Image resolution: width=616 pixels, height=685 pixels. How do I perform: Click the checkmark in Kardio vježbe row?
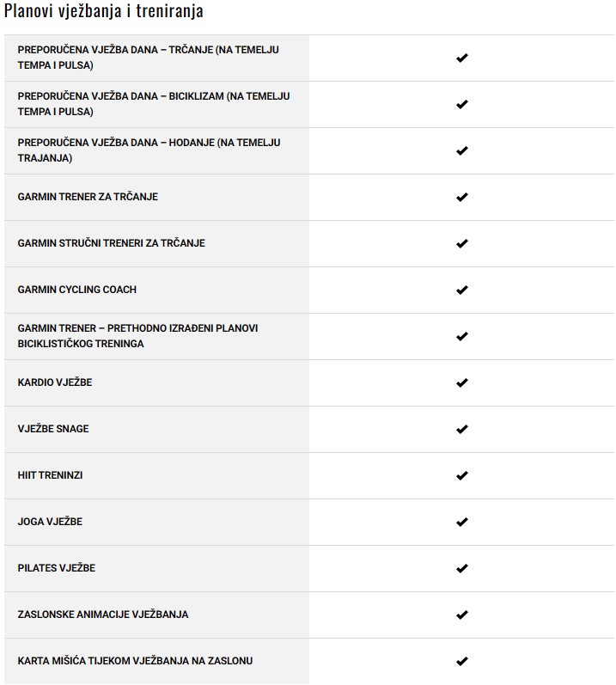(461, 382)
